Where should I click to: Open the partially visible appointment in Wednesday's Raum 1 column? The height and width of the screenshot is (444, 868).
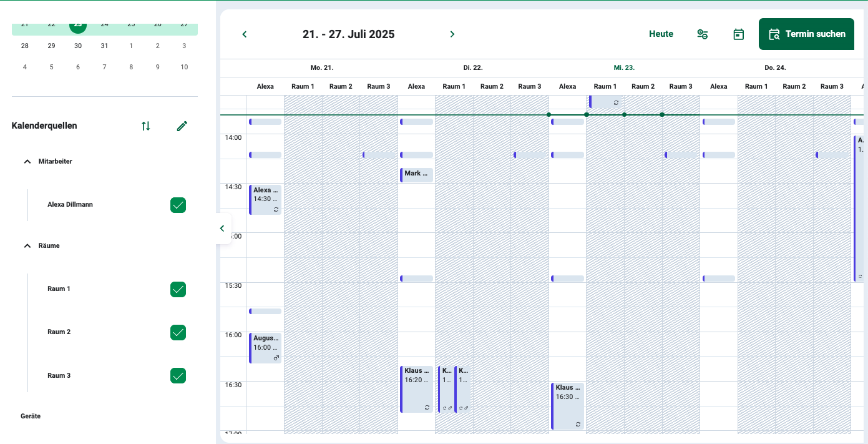click(605, 102)
